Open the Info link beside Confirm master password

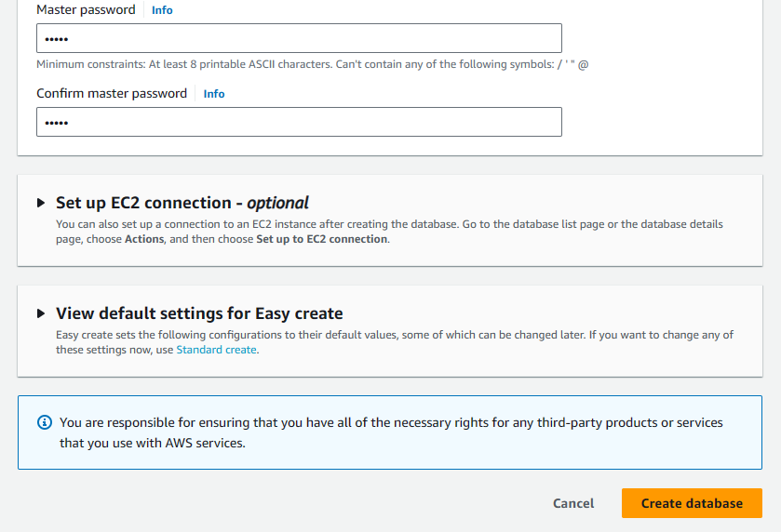pyautogui.click(x=214, y=94)
